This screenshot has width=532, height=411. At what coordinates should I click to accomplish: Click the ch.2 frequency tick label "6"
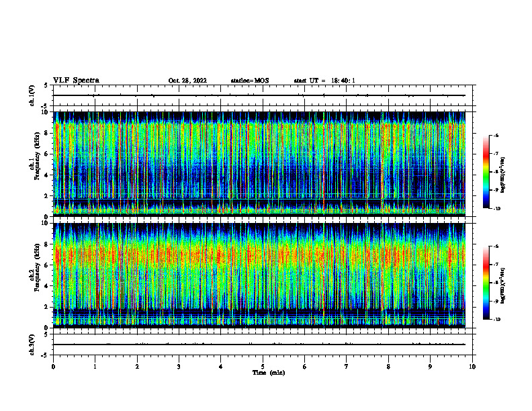(46, 265)
